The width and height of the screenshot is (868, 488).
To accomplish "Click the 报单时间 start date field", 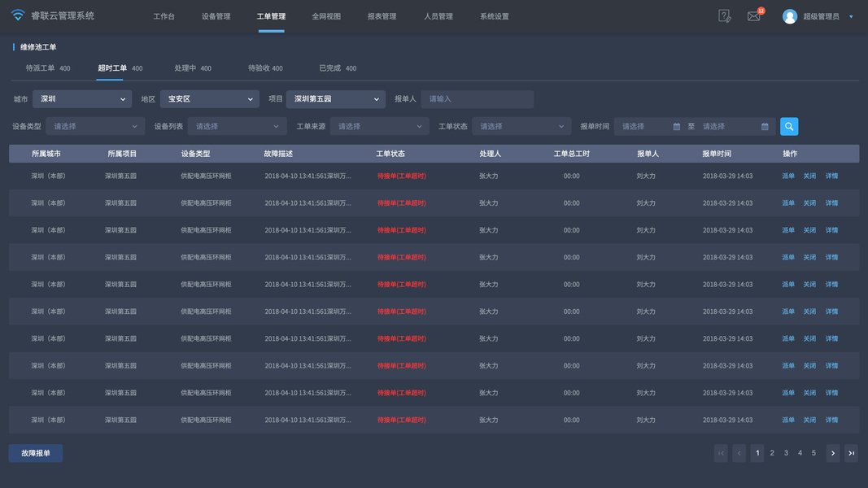I will [650, 127].
